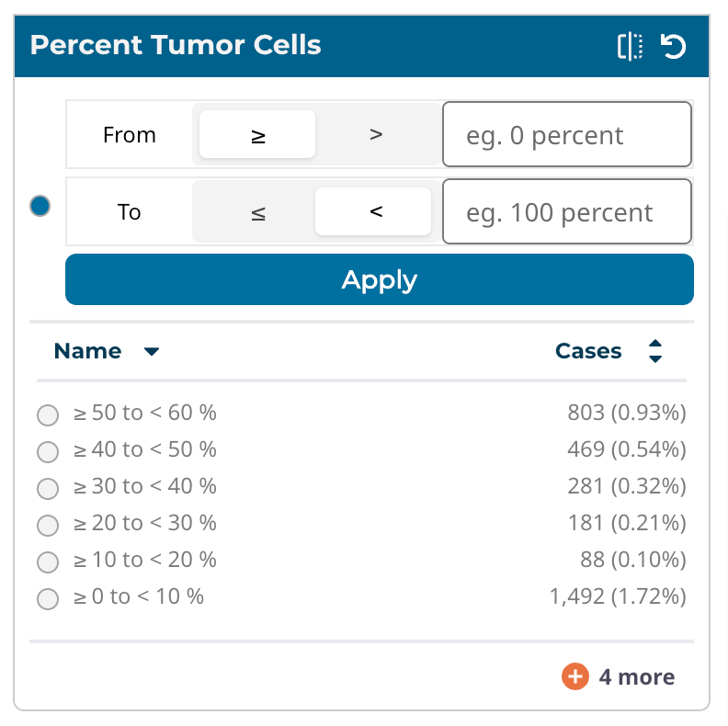Set To operator to less-or-equal

coord(257,212)
